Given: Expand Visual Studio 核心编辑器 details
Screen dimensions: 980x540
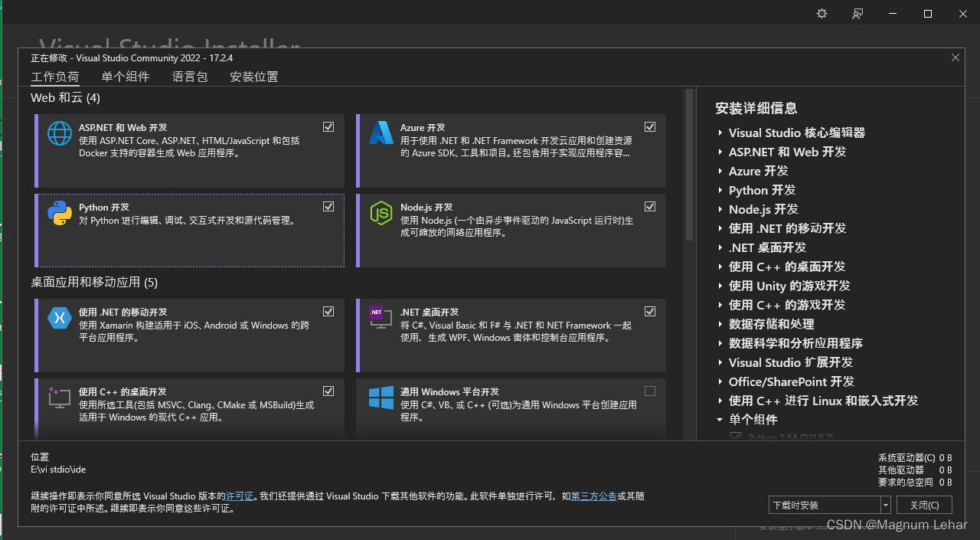Looking at the screenshot, I should click(x=720, y=133).
